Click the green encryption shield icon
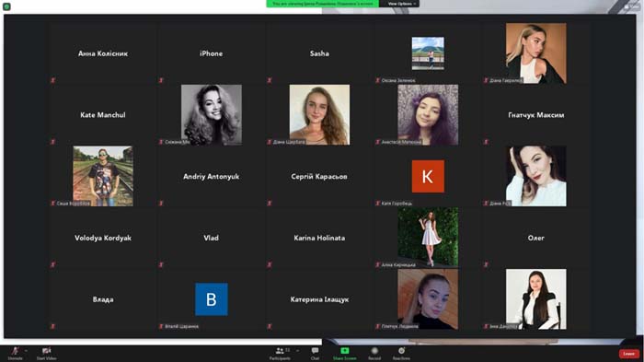The image size is (644, 362). [6, 6]
